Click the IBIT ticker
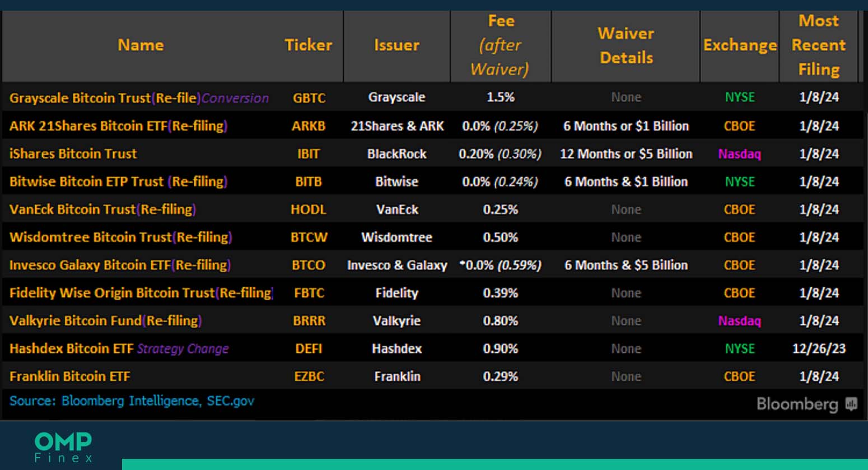868x470 pixels. tap(309, 153)
